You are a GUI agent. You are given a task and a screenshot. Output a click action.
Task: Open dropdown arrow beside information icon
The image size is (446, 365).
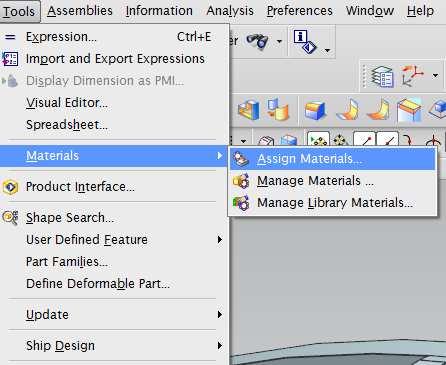(x=327, y=50)
